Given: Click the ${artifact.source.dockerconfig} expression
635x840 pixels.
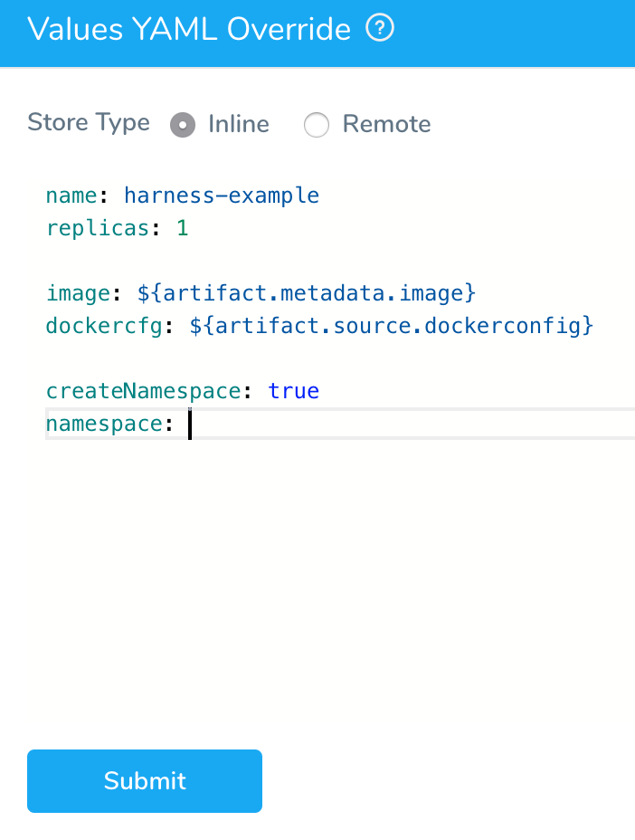Looking at the screenshot, I should coord(392,326).
